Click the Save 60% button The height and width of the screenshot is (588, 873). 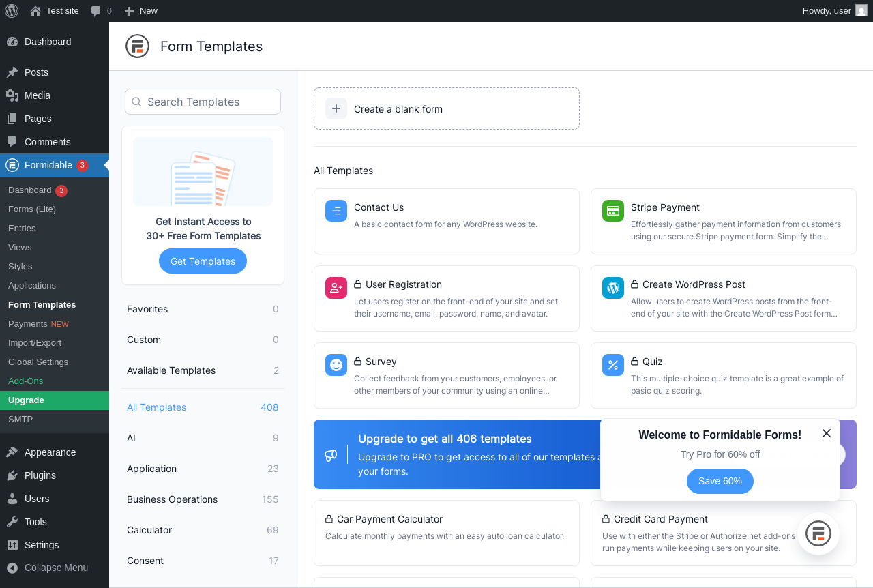(x=720, y=481)
